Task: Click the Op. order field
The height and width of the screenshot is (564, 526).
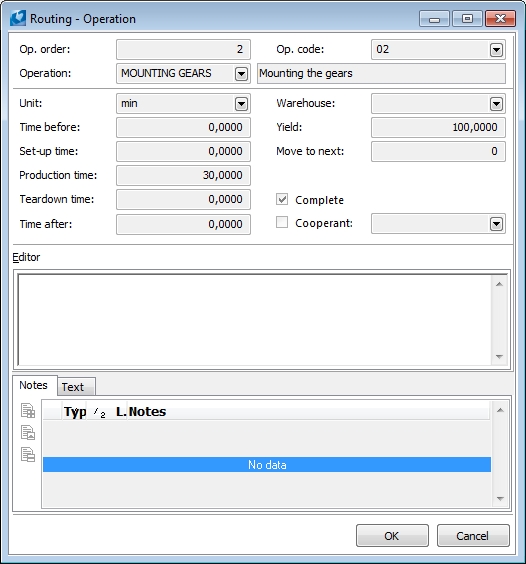Action: click(x=183, y=49)
